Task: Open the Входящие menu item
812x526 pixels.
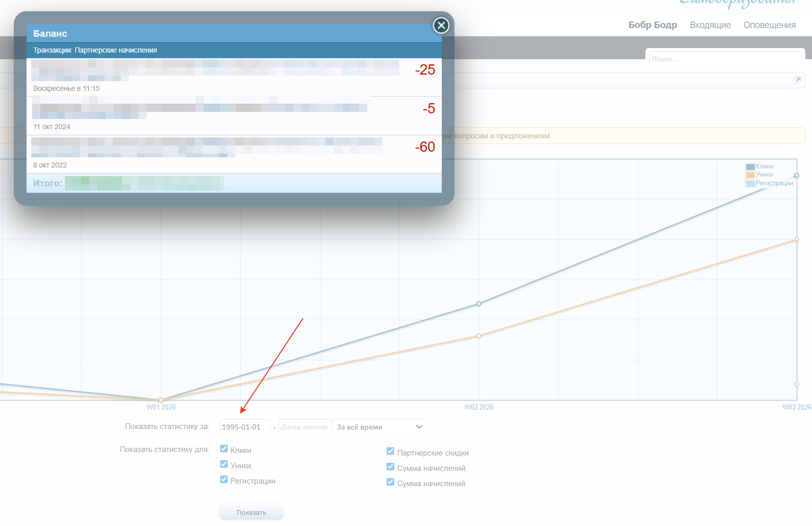Action: coord(710,25)
